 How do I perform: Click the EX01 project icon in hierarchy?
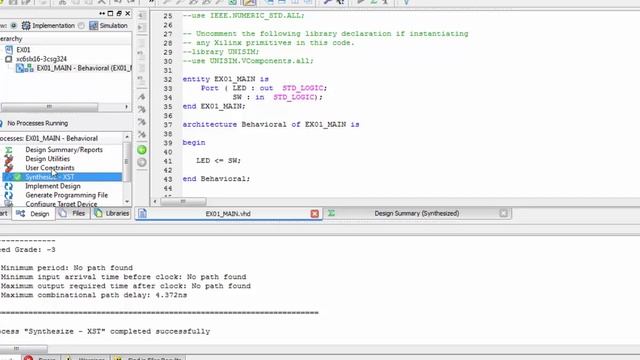point(9,50)
